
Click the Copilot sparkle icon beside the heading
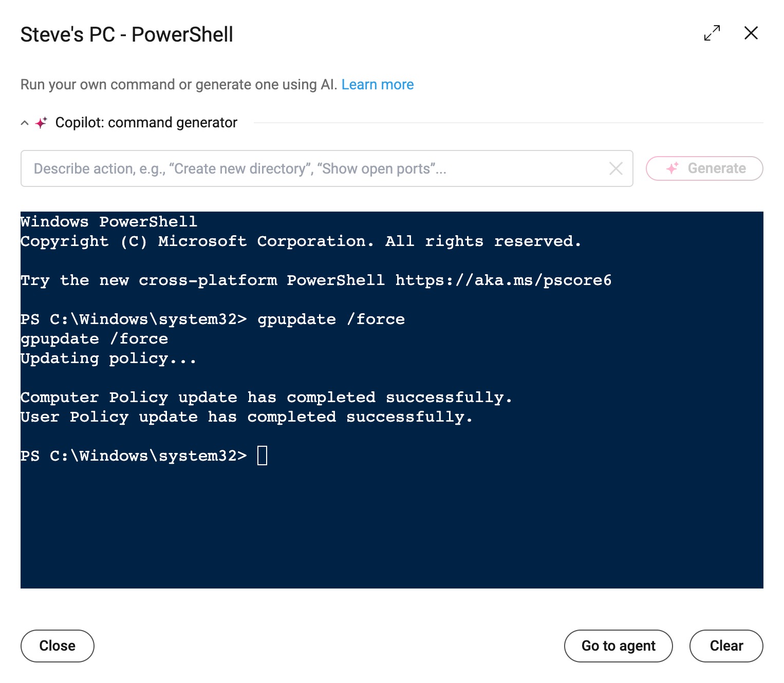tap(41, 123)
